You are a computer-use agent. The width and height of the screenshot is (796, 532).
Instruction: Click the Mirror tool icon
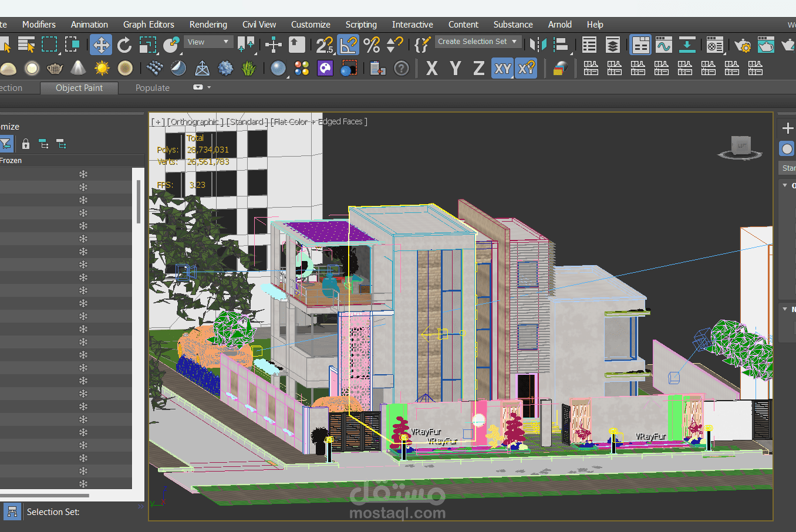pos(538,45)
